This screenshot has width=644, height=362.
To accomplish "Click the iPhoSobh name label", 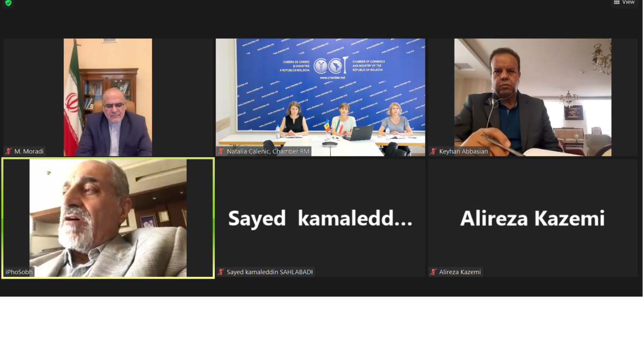I will pos(19,272).
